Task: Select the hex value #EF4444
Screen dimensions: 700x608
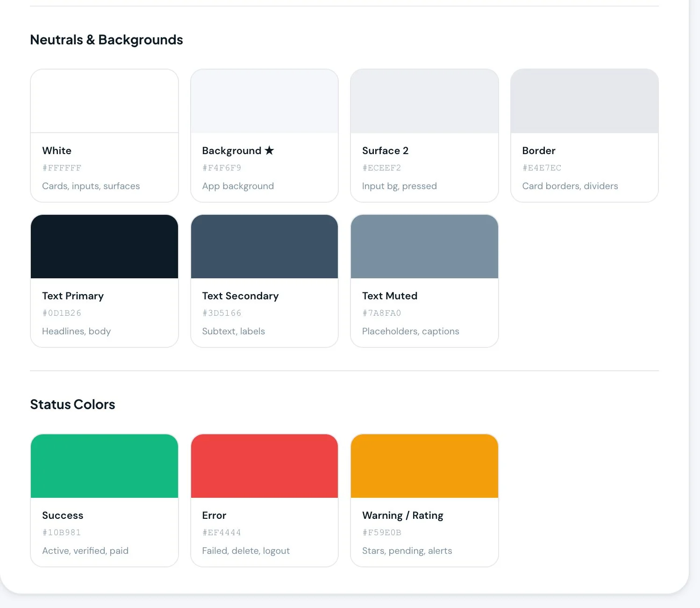Action: point(222,532)
